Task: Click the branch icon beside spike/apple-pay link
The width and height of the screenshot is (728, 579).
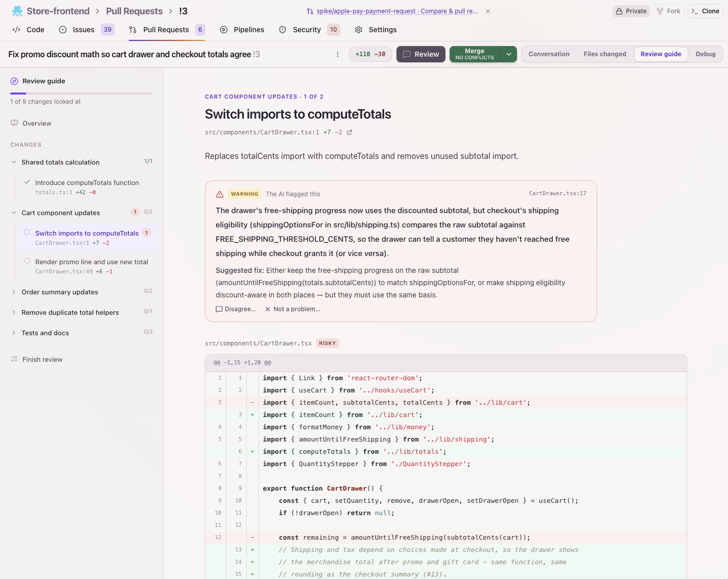Action: (310, 11)
